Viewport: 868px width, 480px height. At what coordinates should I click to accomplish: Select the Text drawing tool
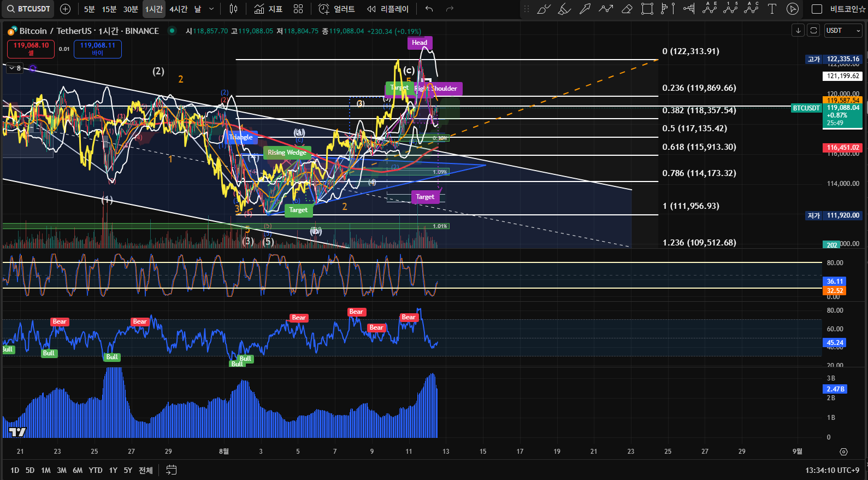[772, 9]
